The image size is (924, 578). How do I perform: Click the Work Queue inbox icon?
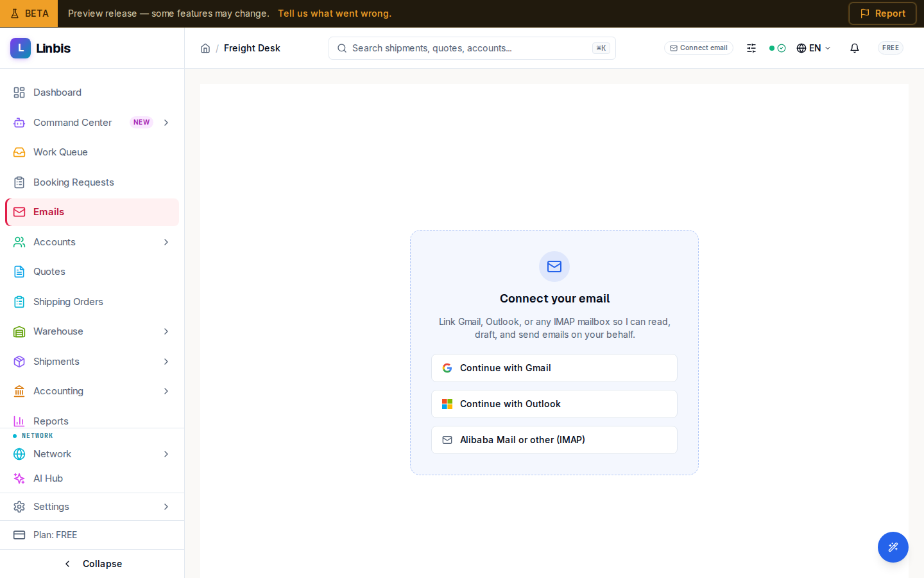pos(19,152)
